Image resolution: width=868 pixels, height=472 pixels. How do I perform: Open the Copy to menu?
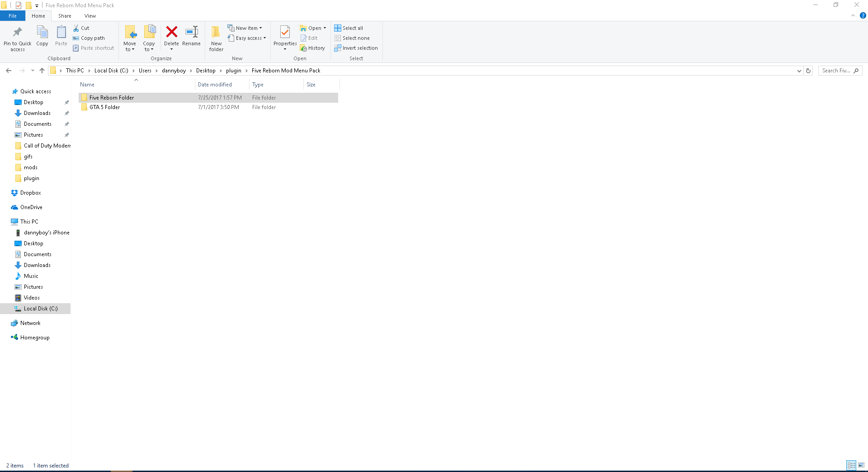(x=149, y=38)
